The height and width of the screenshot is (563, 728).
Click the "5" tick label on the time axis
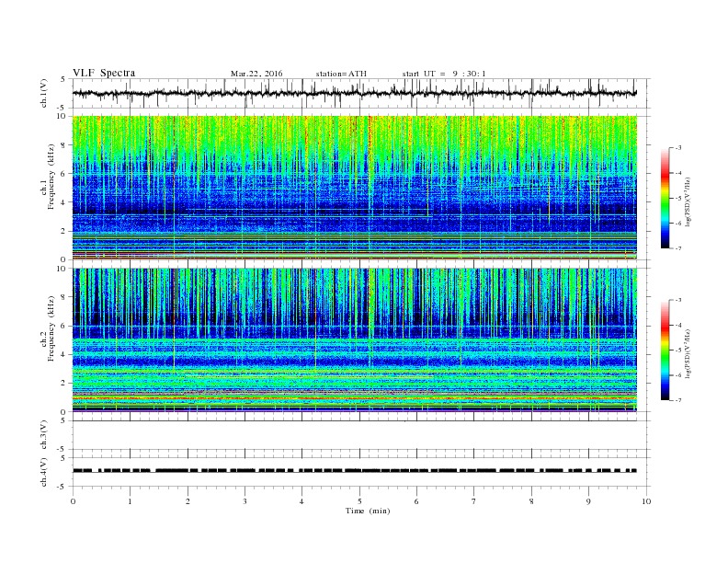pyautogui.click(x=359, y=501)
